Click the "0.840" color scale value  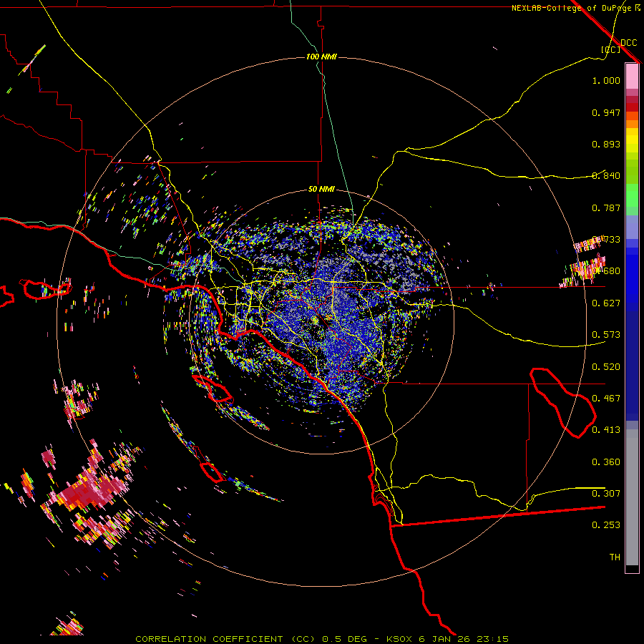(606, 176)
